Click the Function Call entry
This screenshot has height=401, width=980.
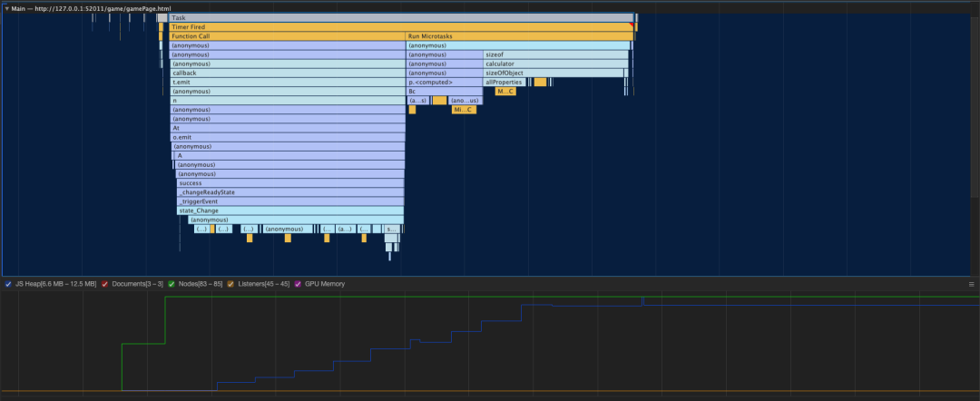tap(286, 36)
